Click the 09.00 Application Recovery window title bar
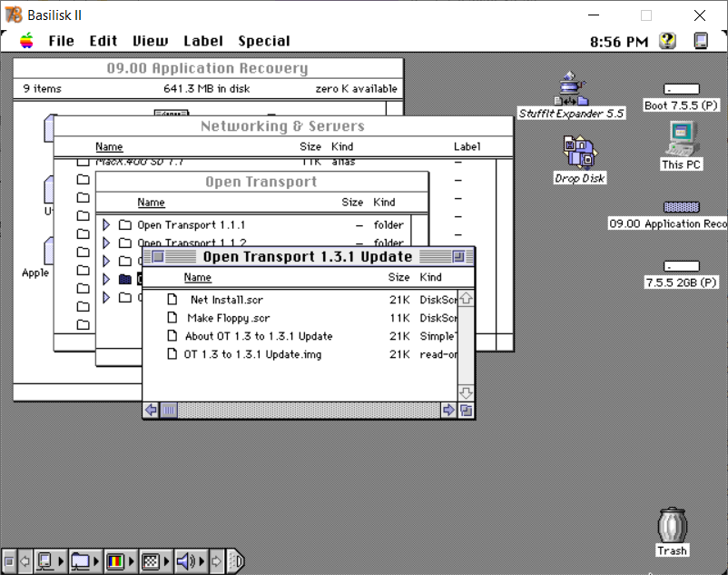The width and height of the screenshot is (728, 575). pyautogui.click(x=208, y=68)
